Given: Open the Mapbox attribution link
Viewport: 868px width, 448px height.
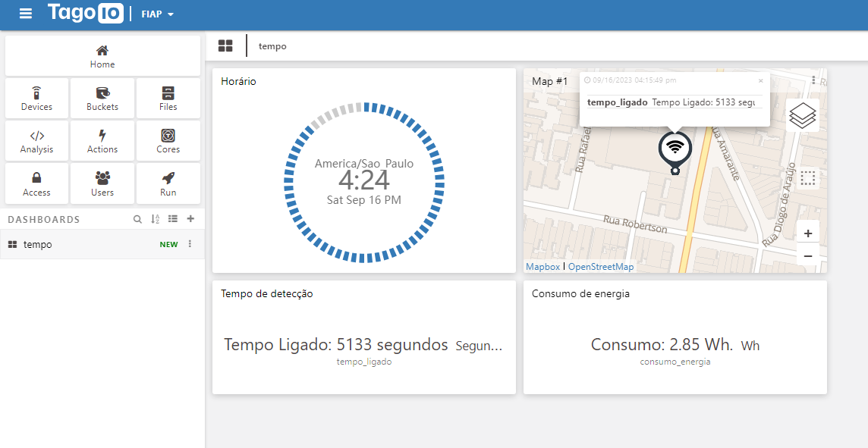Looking at the screenshot, I should point(542,266).
